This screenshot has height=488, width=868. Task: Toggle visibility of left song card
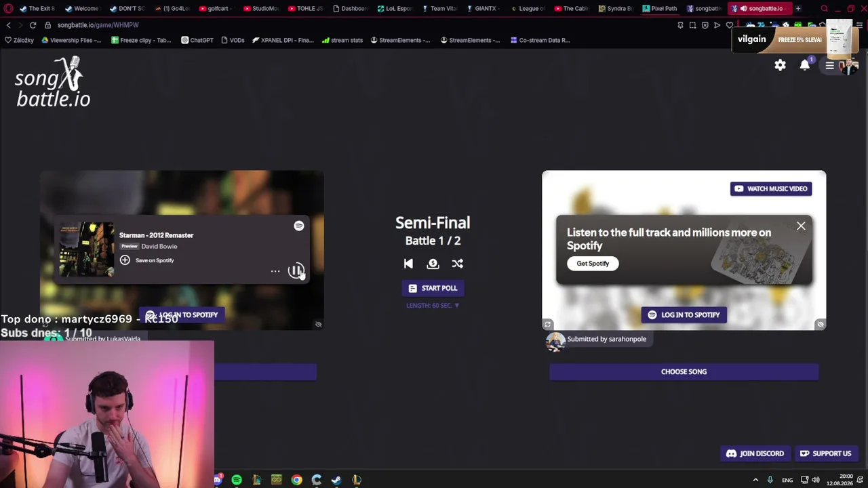click(318, 325)
